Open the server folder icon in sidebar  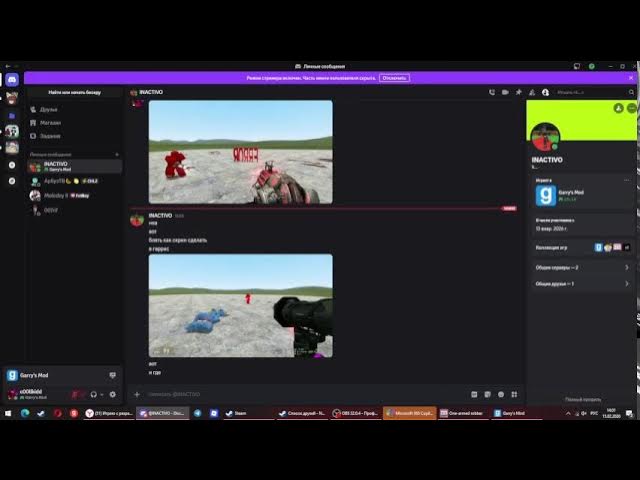tap(12, 116)
